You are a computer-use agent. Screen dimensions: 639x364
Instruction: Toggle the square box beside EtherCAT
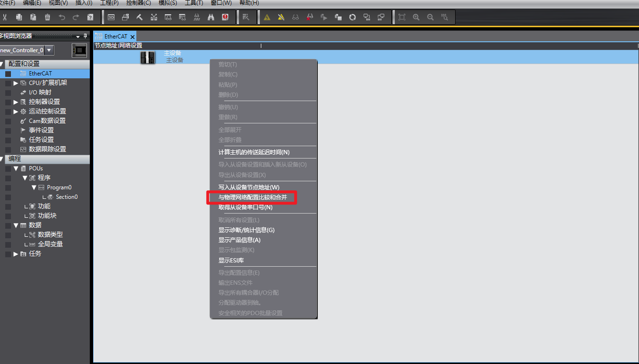point(8,74)
